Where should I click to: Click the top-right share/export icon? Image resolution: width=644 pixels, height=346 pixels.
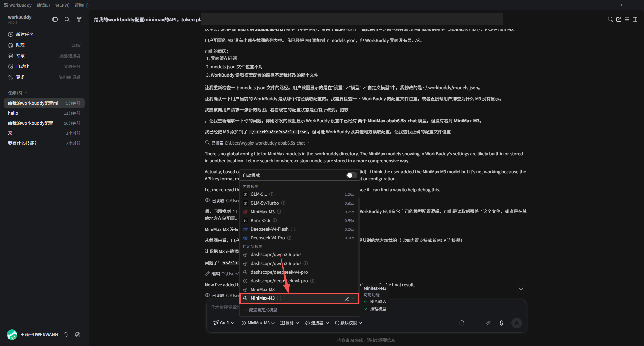pos(619,19)
